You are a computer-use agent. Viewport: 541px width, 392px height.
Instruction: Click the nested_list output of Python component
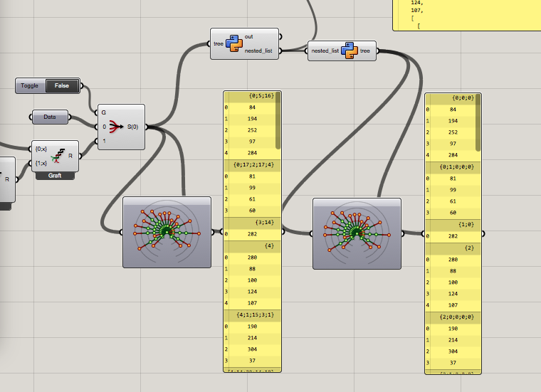coord(258,51)
